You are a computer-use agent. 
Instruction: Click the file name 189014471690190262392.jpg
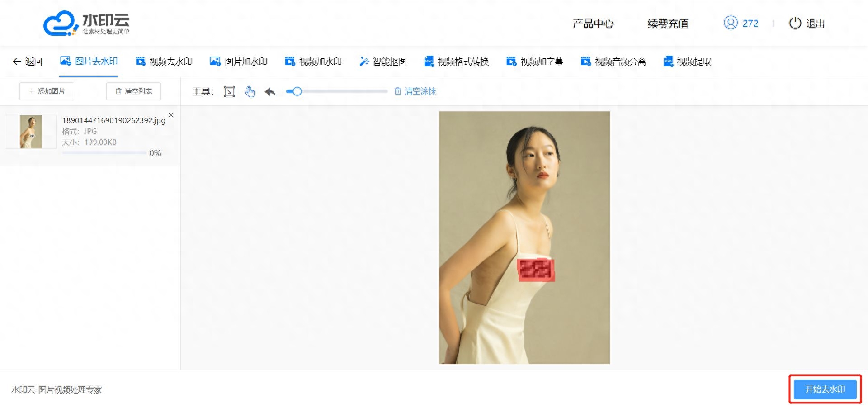click(114, 120)
